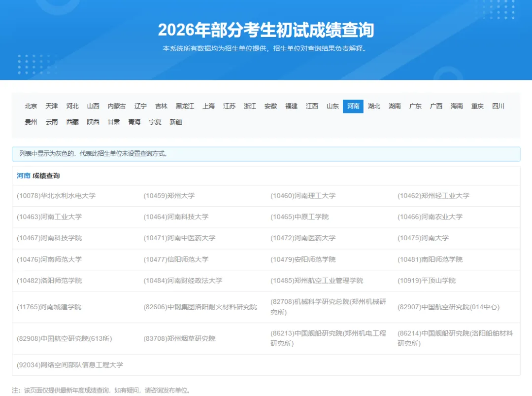The height and width of the screenshot is (396, 532).
Task: Select (82907)中国航空研究院(014中心) entry
Action: (x=449, y=307)
